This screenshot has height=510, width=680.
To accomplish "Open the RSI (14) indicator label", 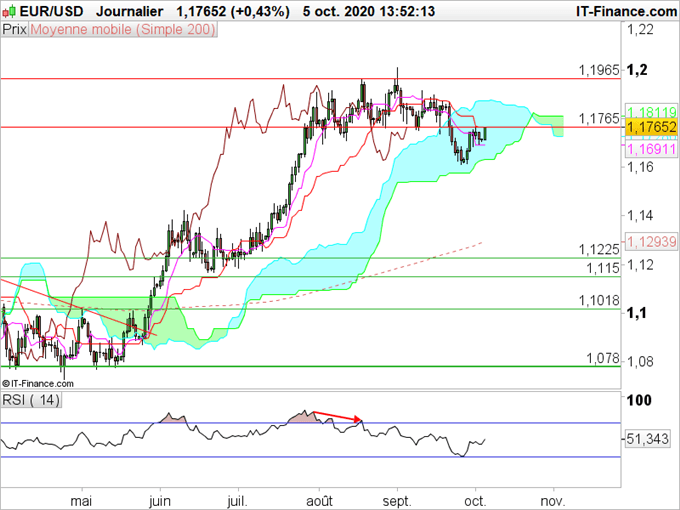I will point(31,399).
